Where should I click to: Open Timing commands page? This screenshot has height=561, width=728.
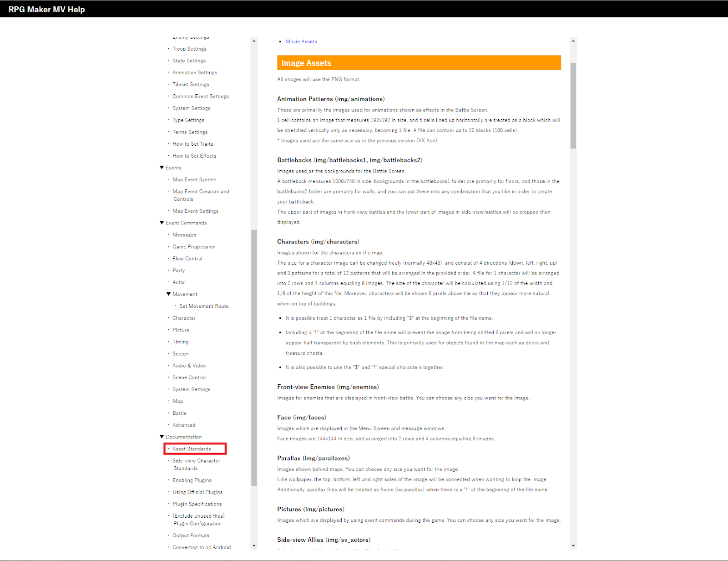[x=180, y=342]
